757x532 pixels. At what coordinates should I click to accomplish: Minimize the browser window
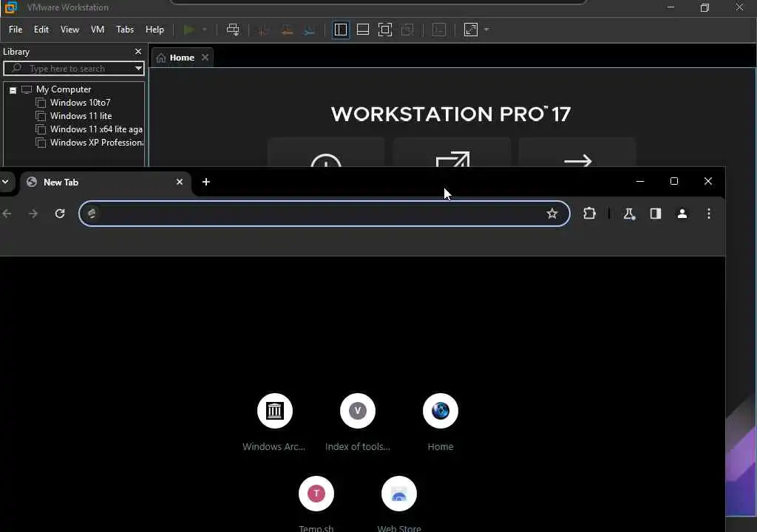click(x=640, y=181)
